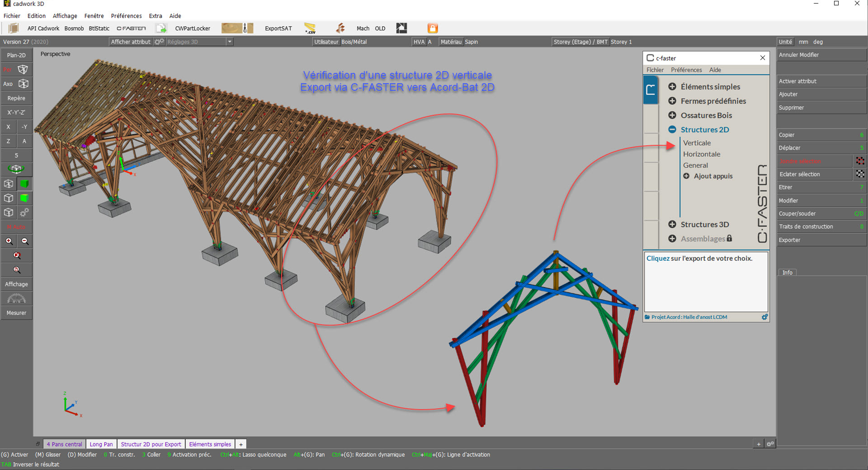Screen dimensions: 868x470
Task: Open the C-FASTER toolbar plugin
Action: (x=131, y=28)
